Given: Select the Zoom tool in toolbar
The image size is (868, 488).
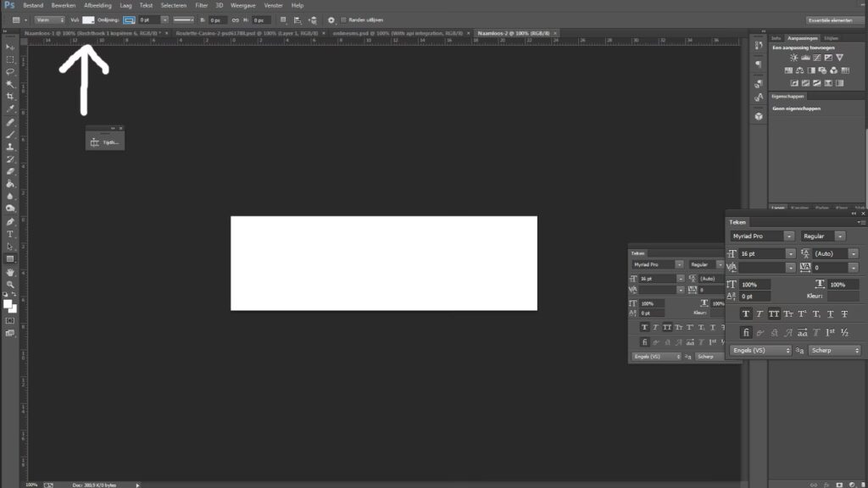Looking at the screenshot, I should 10,284.
